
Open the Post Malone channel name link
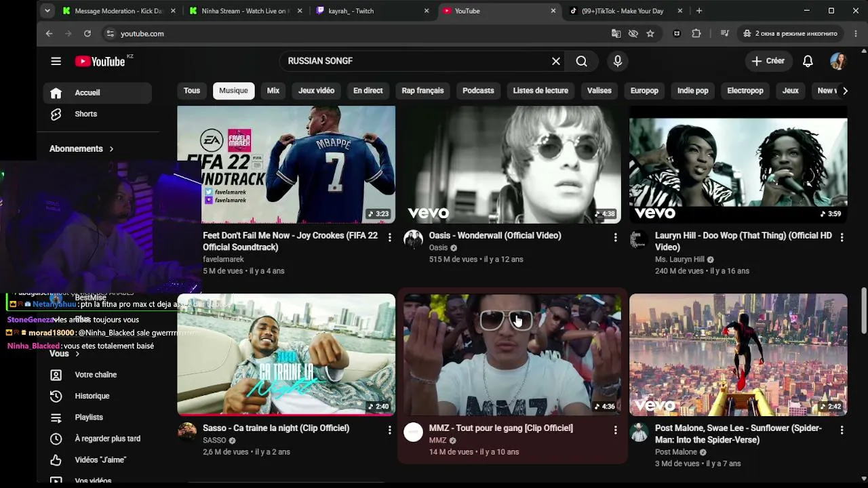click(676, 452)
